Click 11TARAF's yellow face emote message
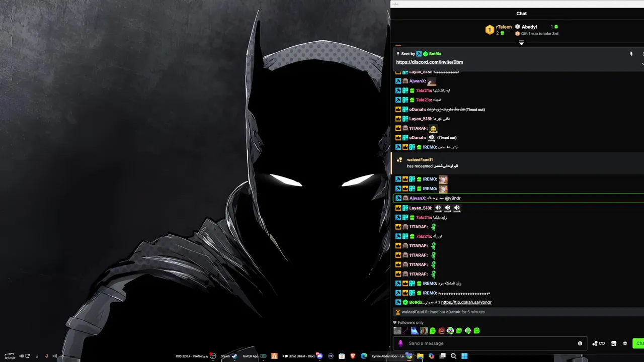The image size is (644, 362). [433, 129]
